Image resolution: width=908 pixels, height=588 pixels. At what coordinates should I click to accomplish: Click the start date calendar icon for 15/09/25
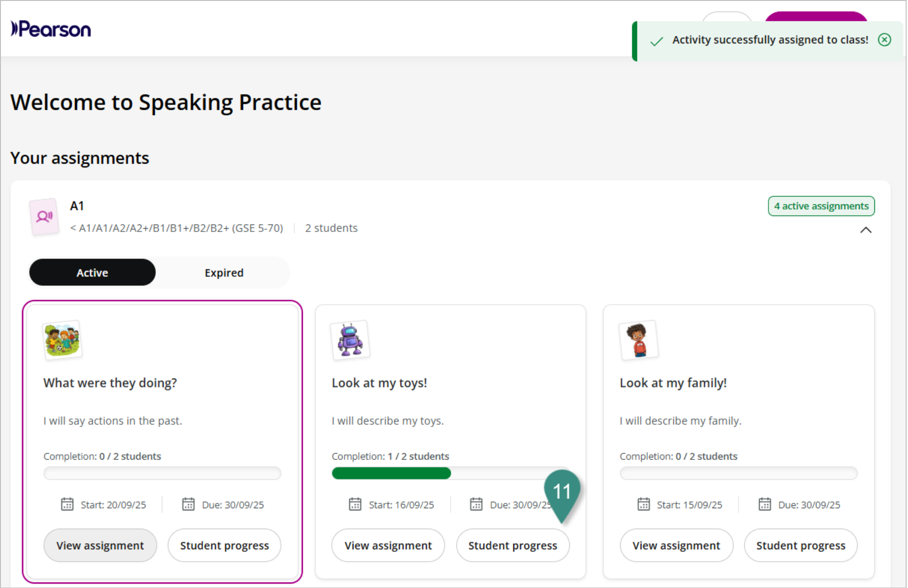click(x=643, y=504)
